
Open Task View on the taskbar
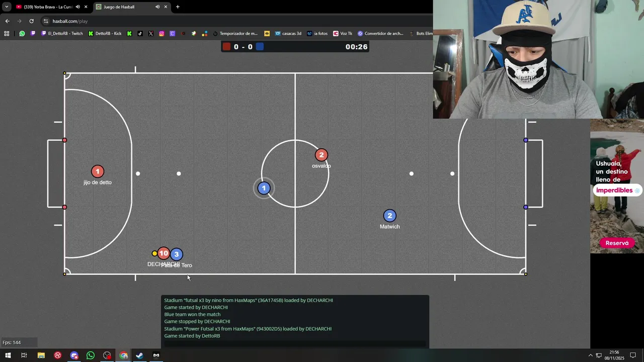click(24, 355)
